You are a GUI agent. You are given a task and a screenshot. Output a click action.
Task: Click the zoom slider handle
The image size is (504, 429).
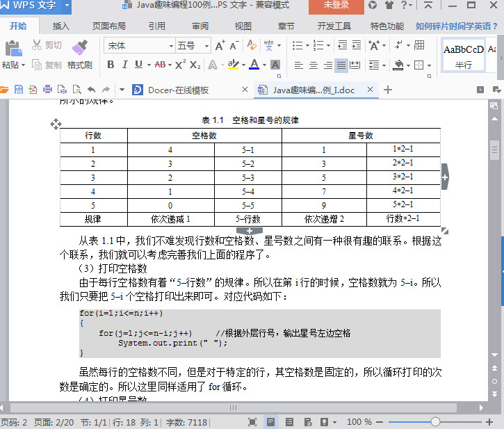click(x=435, y=421)
